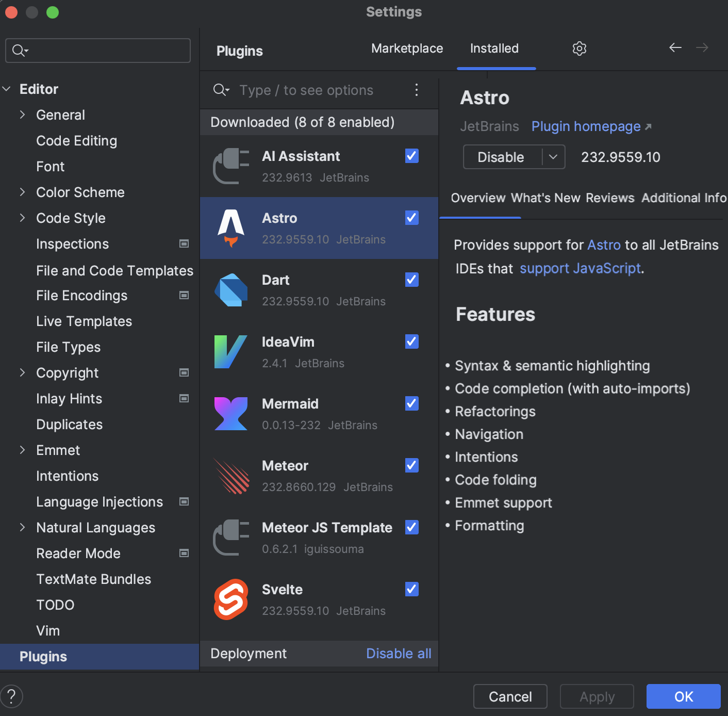Image resolution: width=728 pixels, height=716 pixels.
Task: Open the Disable button dropdown arrow
Action: click(x=553, y=157)
